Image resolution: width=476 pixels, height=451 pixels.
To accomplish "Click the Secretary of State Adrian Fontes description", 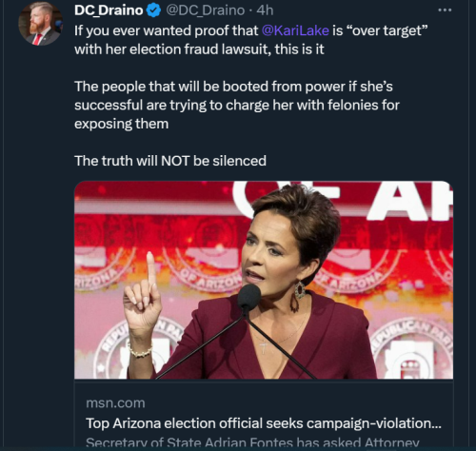I will (x=252, y=442).
